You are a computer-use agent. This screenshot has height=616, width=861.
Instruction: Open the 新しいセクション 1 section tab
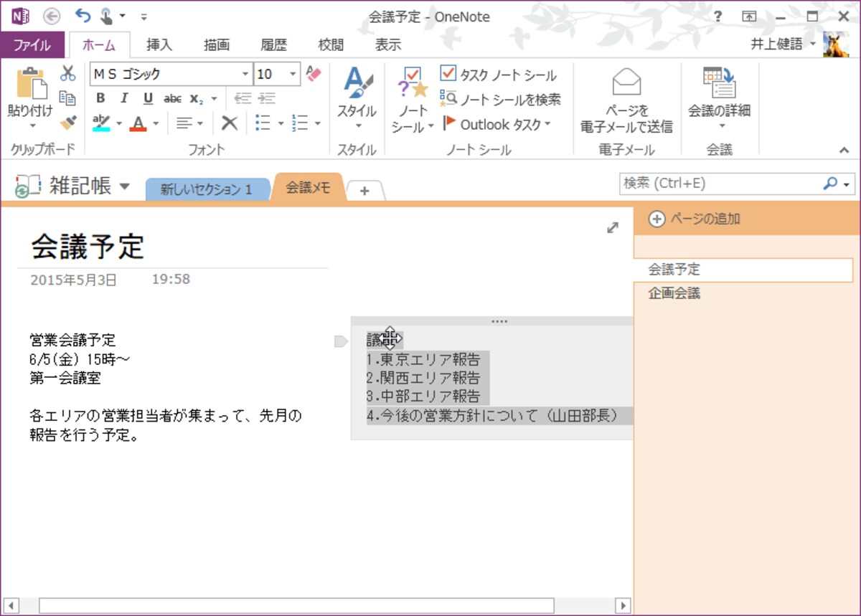[x=206, y=189]
